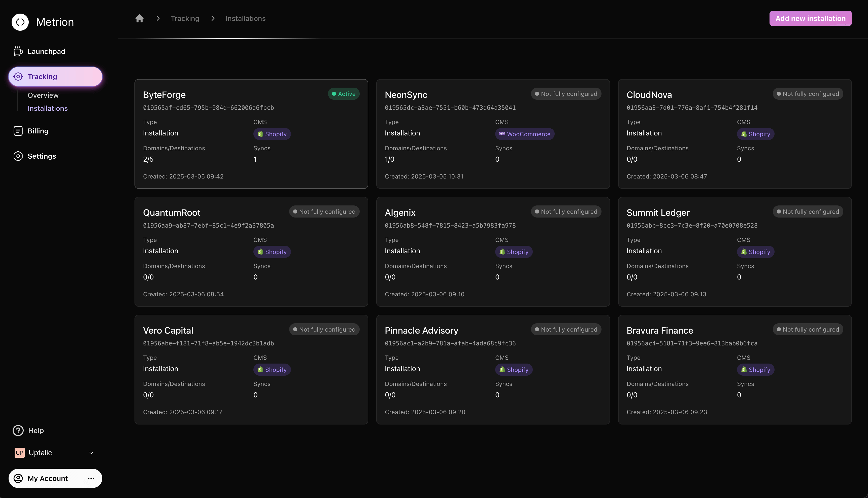This screenshot has width=868, height=498.
Task: Expand the Uptalic workspace dropdown chevron
Action: coord(91,453)
